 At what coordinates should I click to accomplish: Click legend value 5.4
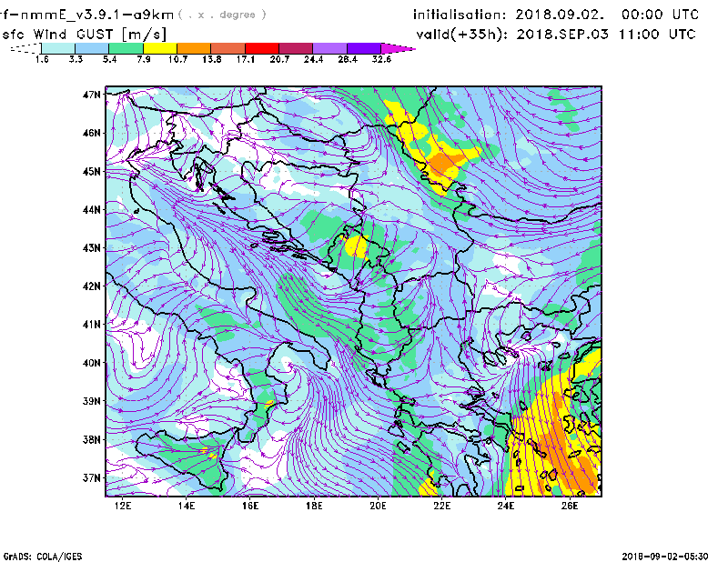109,59
